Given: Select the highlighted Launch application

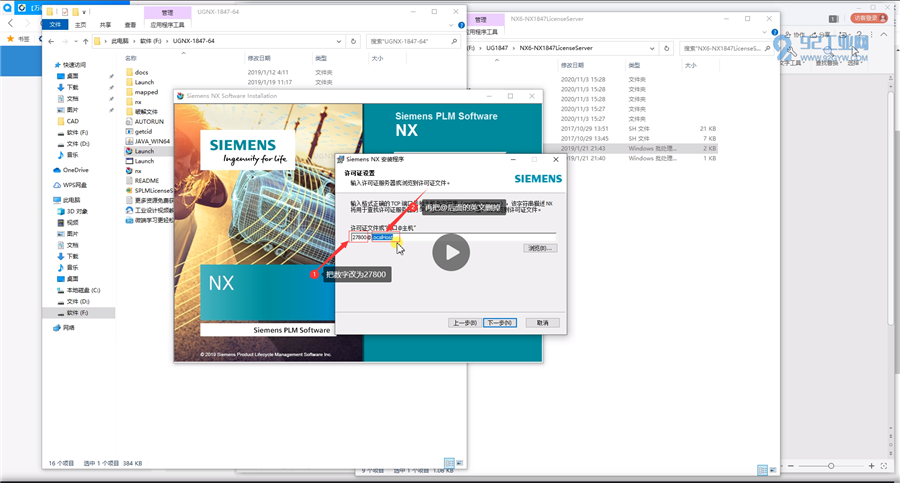Looking at the screenshot, I should [144, 151].
